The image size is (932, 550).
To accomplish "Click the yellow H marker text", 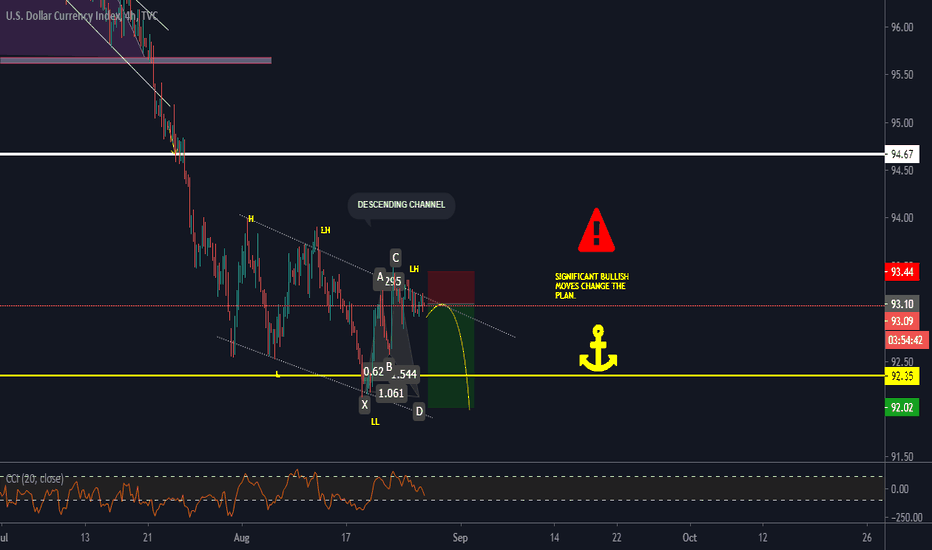I will (251, 219).
